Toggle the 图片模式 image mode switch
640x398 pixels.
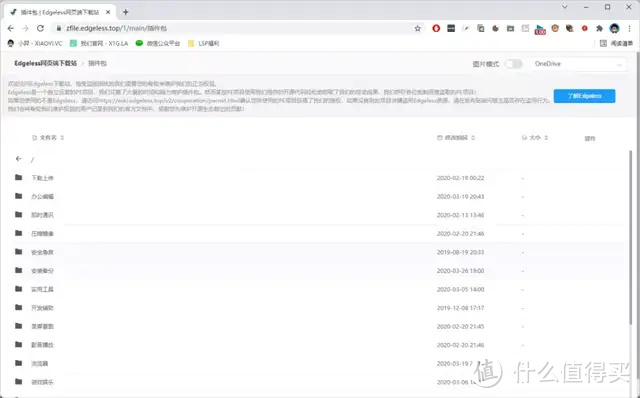[x=513, y=64]
